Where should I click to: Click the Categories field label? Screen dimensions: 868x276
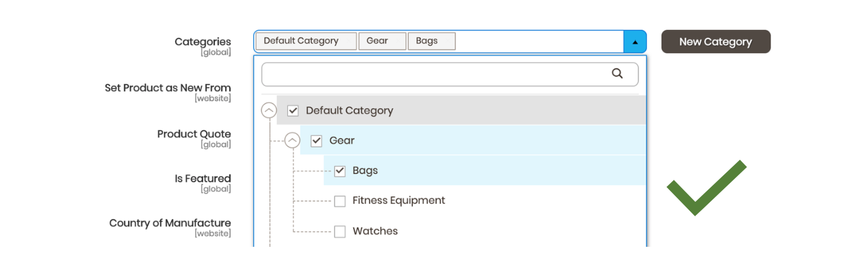pos(203,42)
